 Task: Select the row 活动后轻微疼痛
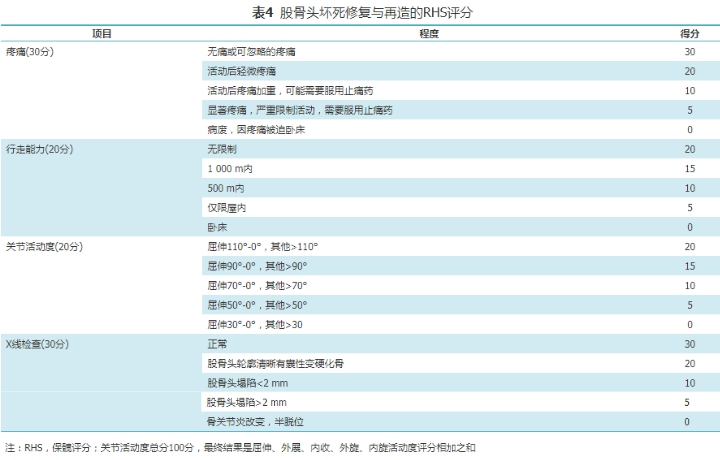point(461,71)
